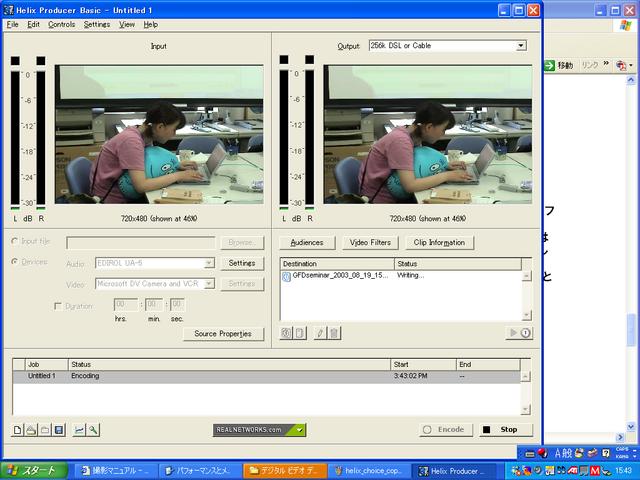This screenshot has width=640, height=480.
Task: Open the Settings menu
Action: tap(97, 24)
